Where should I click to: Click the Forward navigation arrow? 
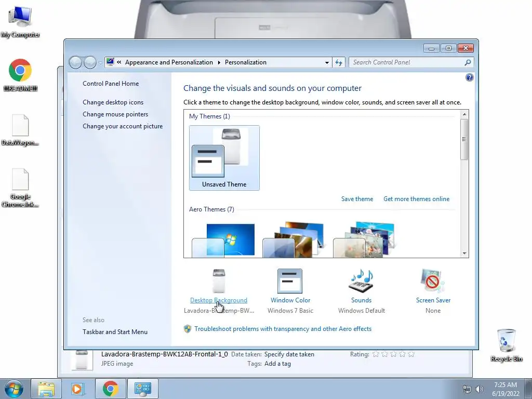90,62
